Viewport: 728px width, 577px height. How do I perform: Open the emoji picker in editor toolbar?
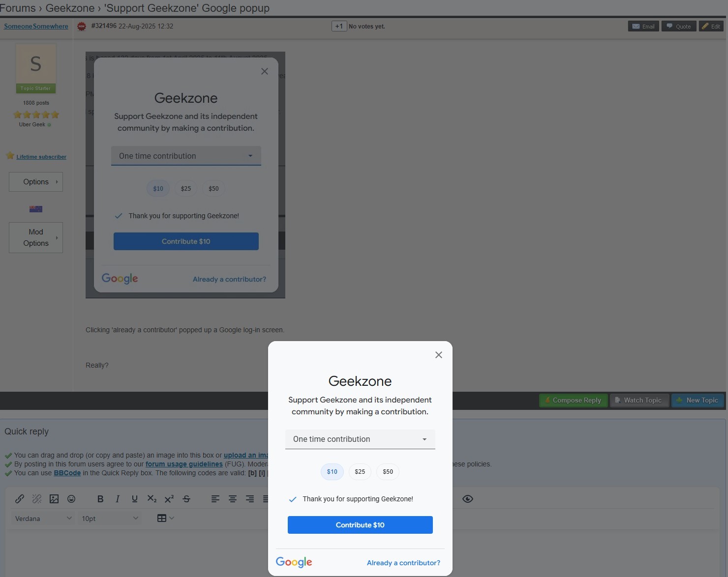(x=71, y=499)
